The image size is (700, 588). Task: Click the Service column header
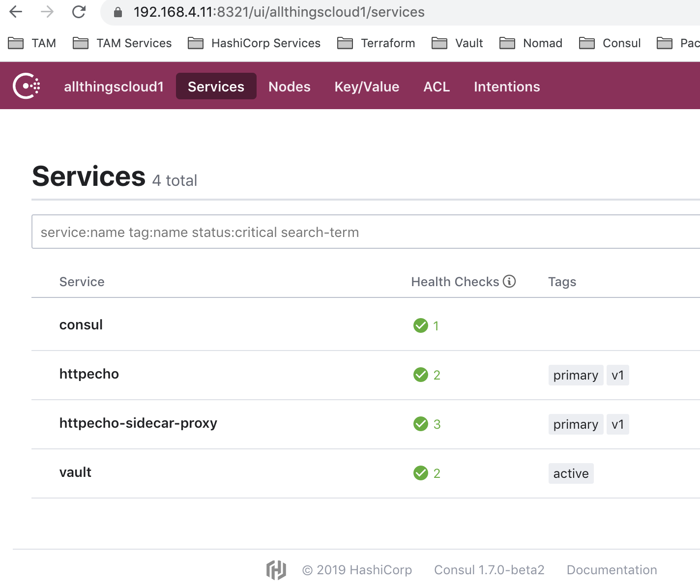82,282
